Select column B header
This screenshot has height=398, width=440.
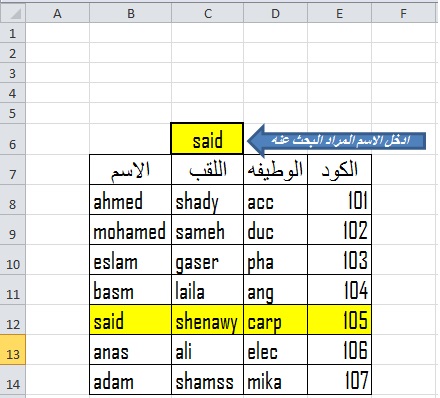click(130, 13)
